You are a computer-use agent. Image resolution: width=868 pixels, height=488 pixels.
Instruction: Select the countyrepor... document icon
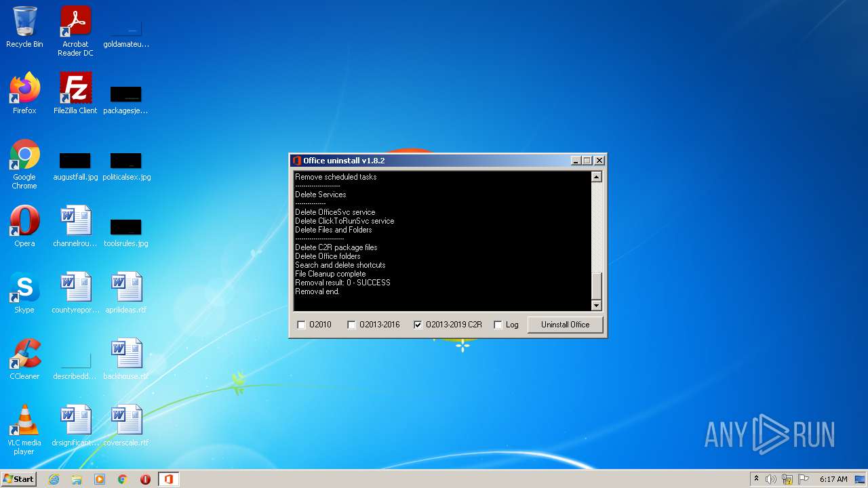coord(75,293)
